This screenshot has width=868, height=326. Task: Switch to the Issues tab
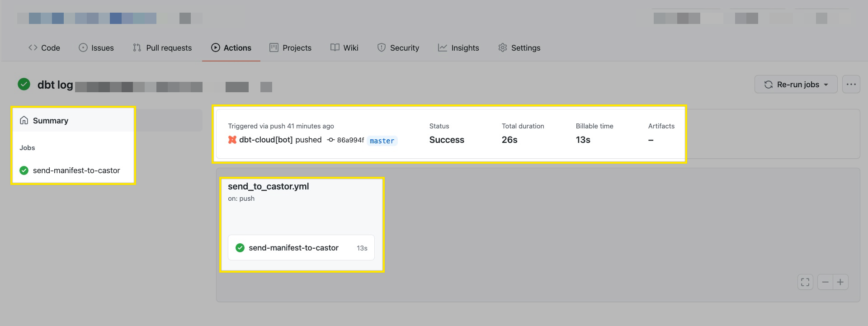[96, 48]
